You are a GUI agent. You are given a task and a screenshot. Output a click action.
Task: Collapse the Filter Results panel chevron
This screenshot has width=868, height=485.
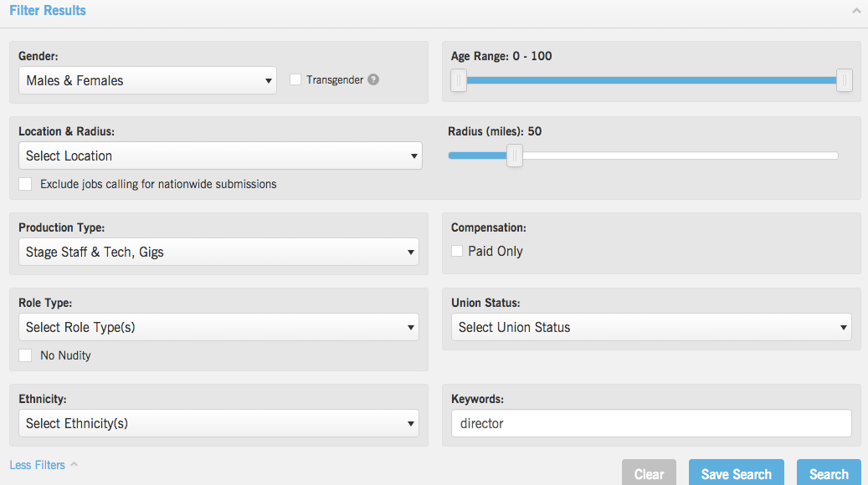tap(855, 12)
